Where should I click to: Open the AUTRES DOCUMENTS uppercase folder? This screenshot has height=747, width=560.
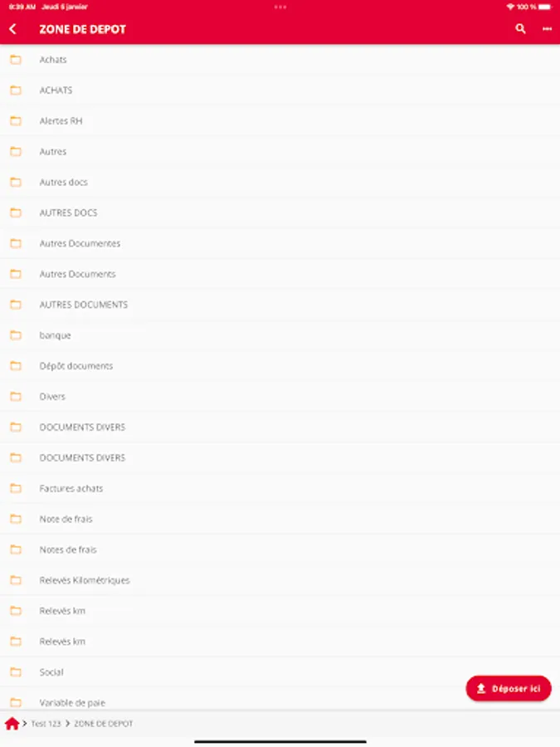point(280,305)
